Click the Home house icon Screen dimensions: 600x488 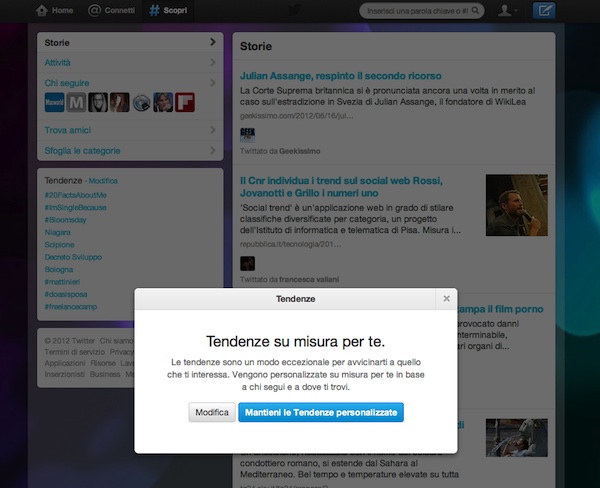click(41, 10)
